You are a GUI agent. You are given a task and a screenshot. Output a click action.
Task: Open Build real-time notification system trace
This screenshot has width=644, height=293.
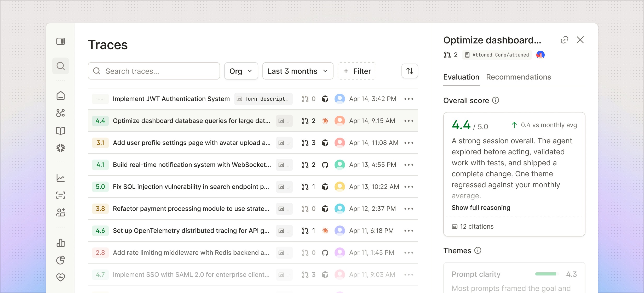[x=192, y=165]
